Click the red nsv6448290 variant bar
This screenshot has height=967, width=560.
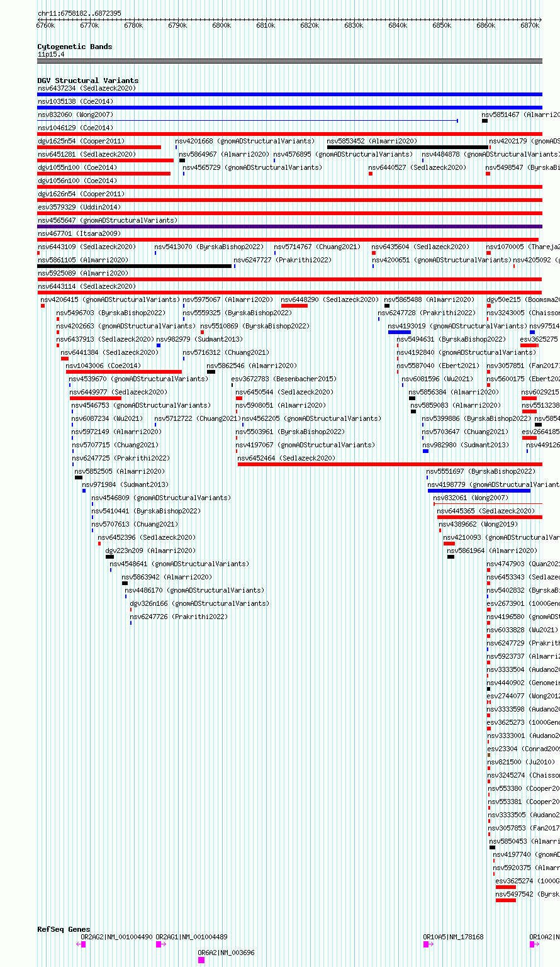(294, 306)
